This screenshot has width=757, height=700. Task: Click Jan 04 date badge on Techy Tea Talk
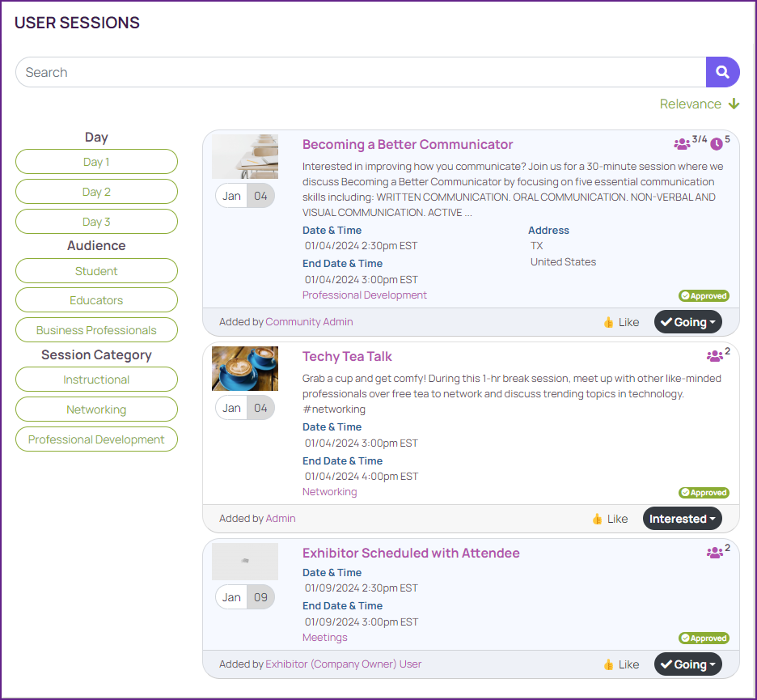coord(245,408)
